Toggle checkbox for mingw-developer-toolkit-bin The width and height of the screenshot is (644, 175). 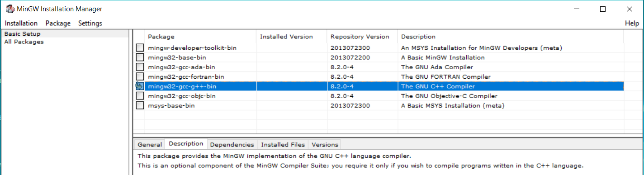pyautogui.click(x=140, y=47)
